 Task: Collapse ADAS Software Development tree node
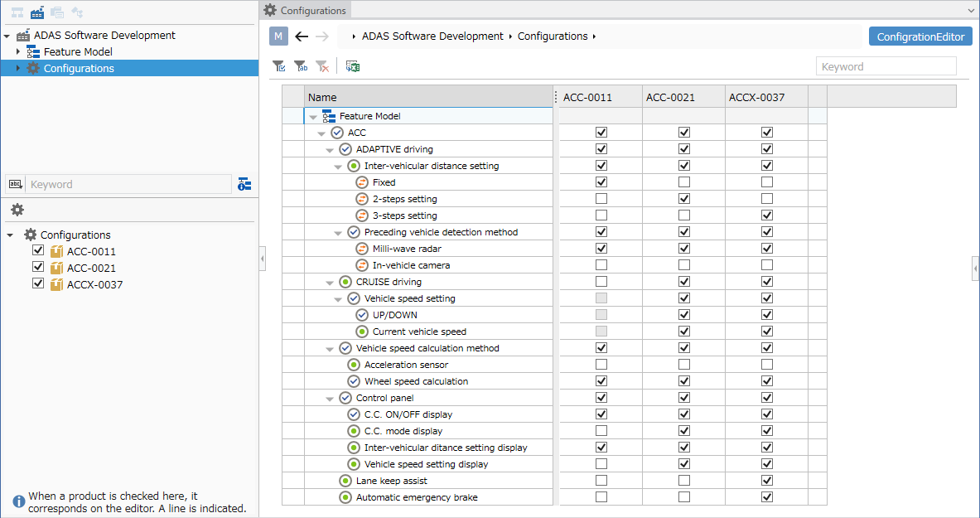[7, 36]
